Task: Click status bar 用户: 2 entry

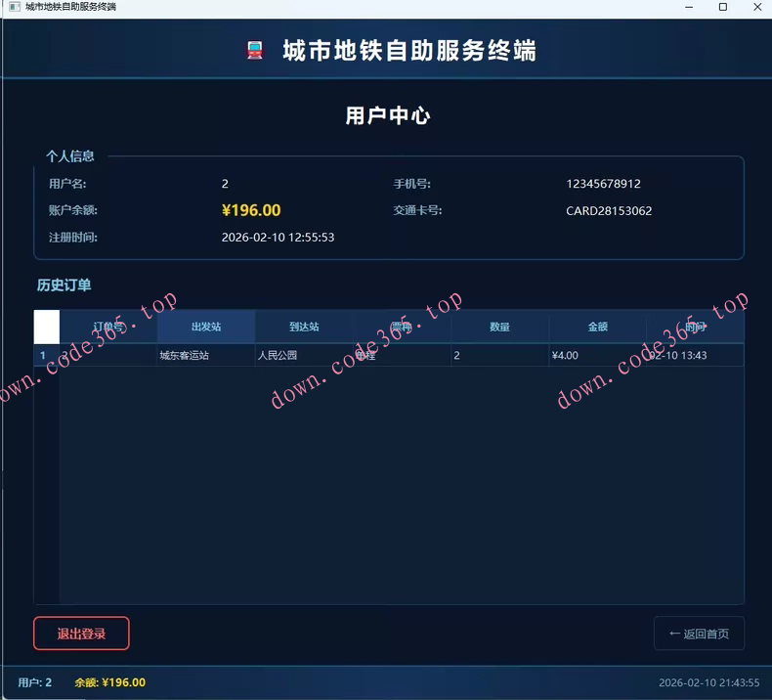Action: click(x=35, y=682)
